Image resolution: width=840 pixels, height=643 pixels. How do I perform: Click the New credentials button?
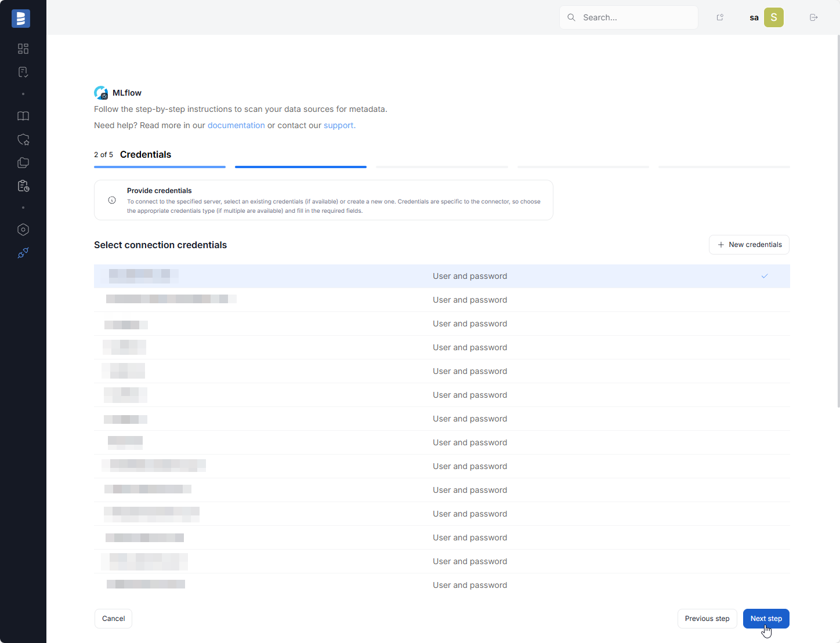pos(749,245)
